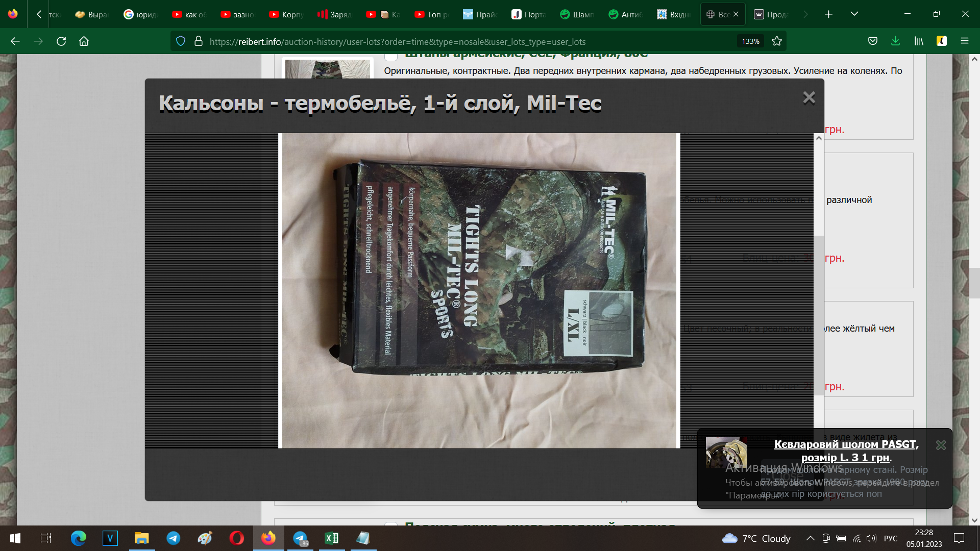Screen dimensions: 980x551
Task: Close the active Все... tab
Action: pos(736,14)
